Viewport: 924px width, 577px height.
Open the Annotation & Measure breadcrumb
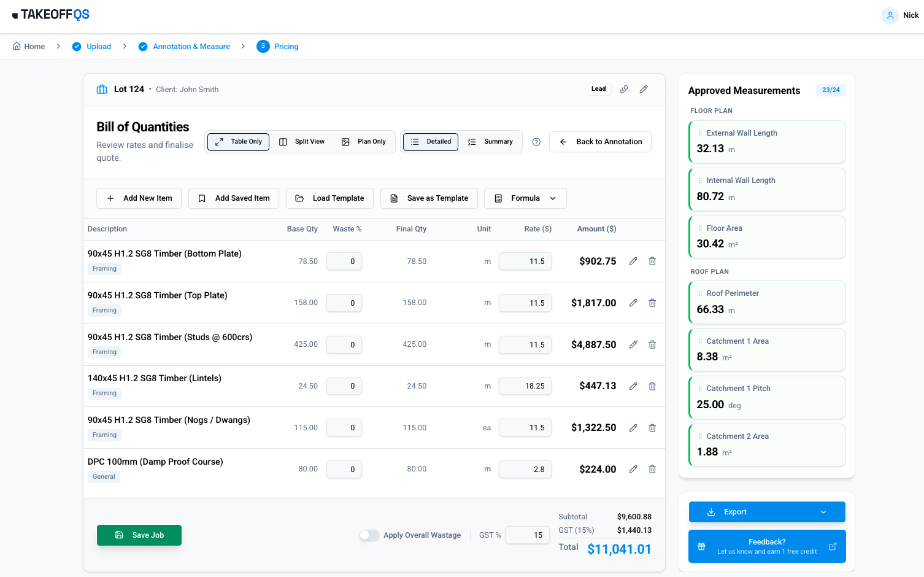(191, 46)
